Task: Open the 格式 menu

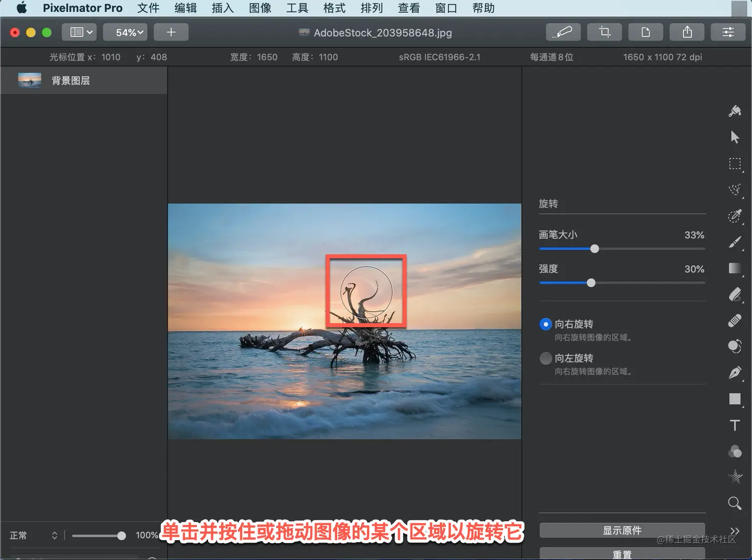Action: [335, 8]
